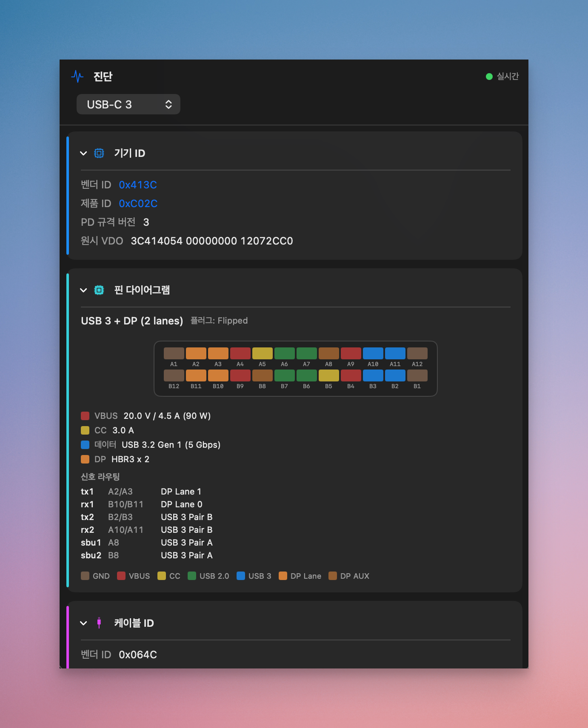The width and height of the screenshot is (588, 728).
Task: Open the USB-C 3 port dropdown
Action: (128, 104)
